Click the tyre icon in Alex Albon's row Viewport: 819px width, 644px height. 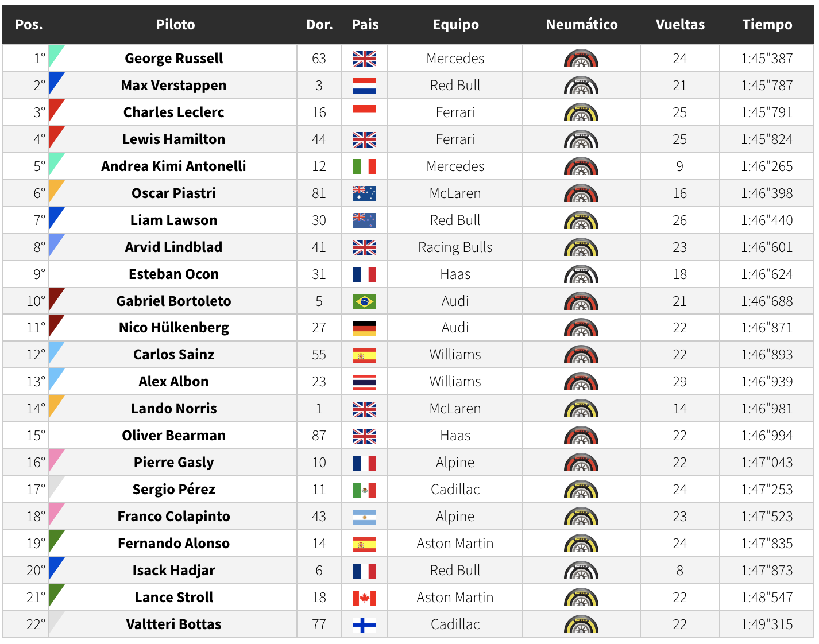click(x=581, y=382)
